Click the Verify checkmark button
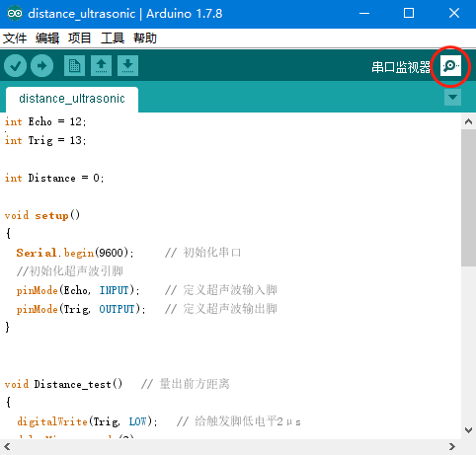Image resolution: width=476 pixels, height=455 pixels. 15,66
